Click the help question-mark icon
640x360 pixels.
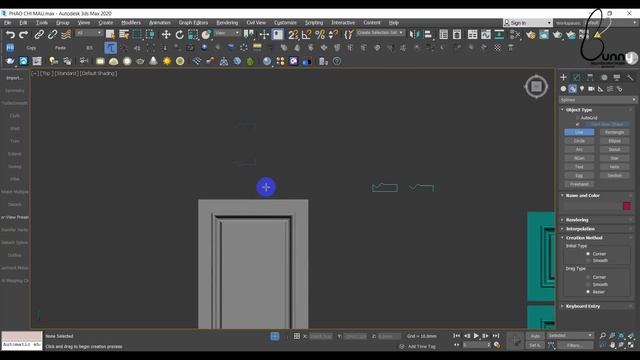(x=337, y=61)
